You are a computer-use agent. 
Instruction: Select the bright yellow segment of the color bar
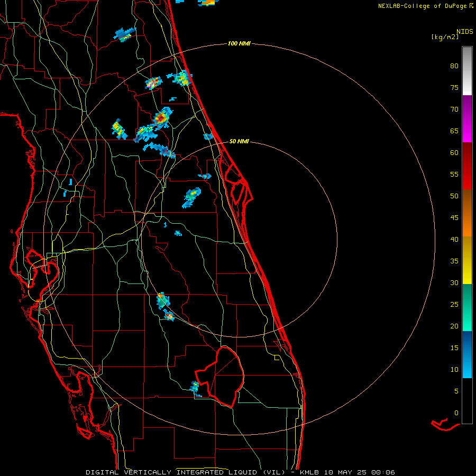[x=467, y=272]
